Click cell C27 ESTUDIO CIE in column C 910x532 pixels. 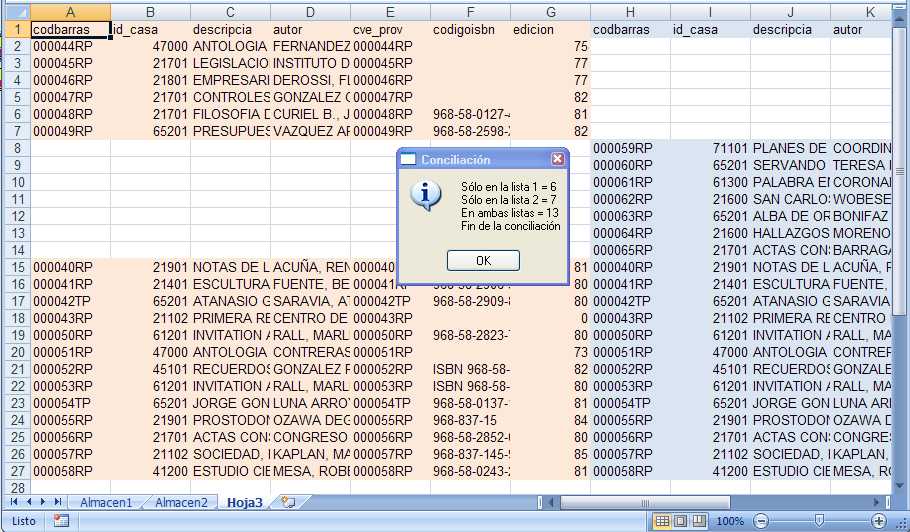pyautogui.click(x=230, y=471)
